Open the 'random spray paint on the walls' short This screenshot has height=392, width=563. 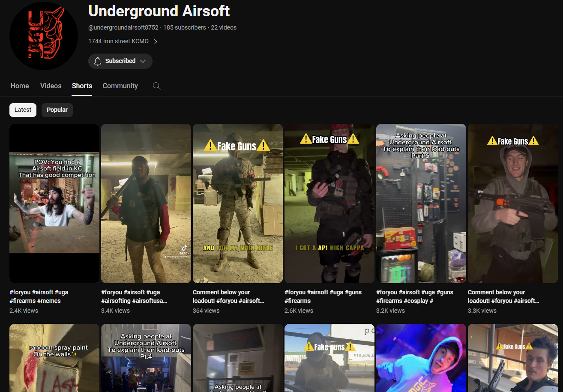[54, 358]
